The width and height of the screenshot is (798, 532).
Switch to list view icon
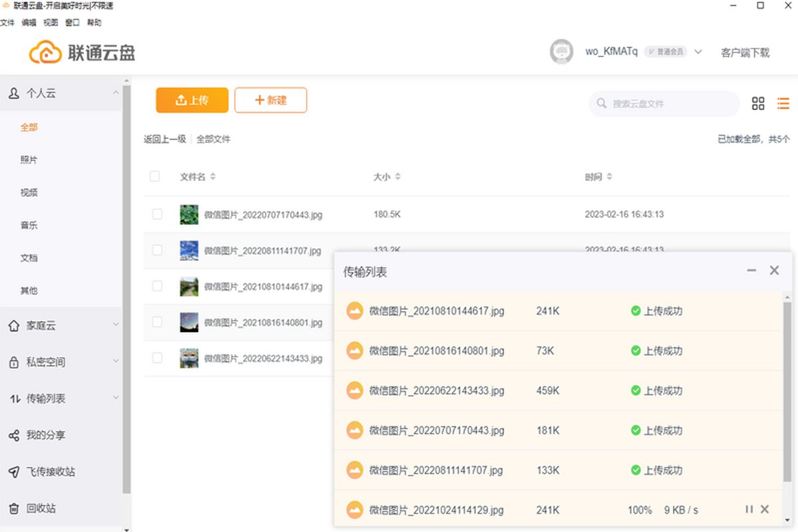(x=783, y=103)
